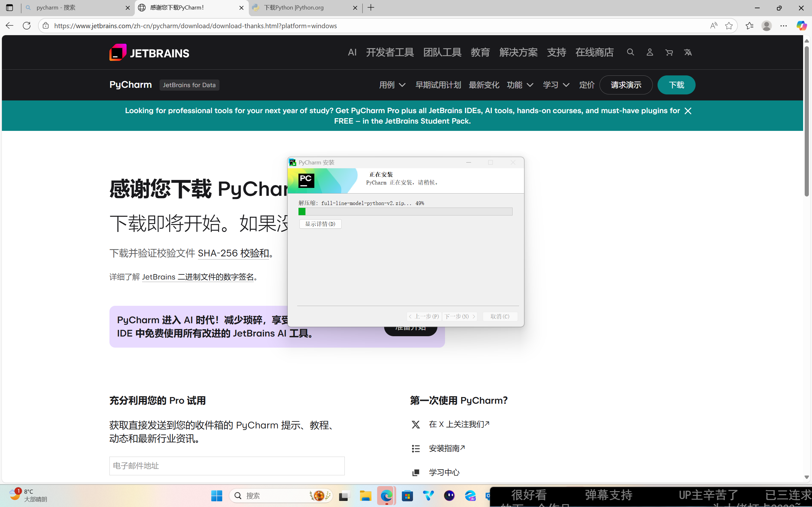The image size is (812, 507).
Task: Expand the 功能 dropdown
Action: pyautogui.click(x=520, y=85)
